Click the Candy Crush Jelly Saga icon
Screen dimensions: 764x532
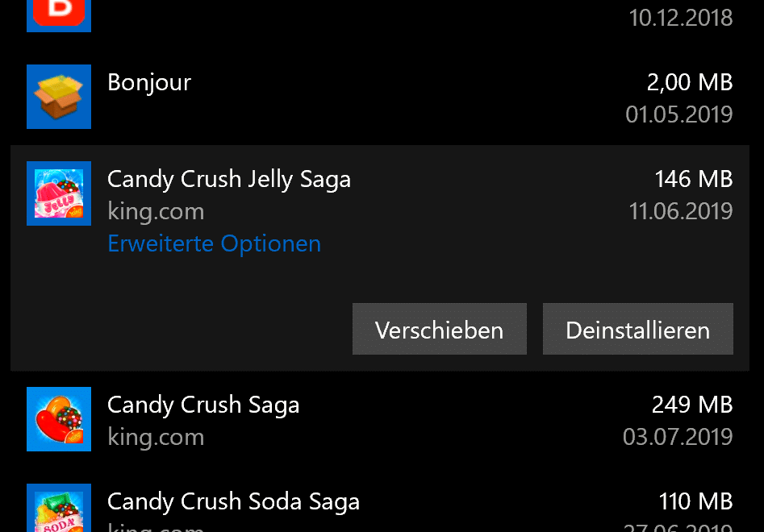coord(59,193)
